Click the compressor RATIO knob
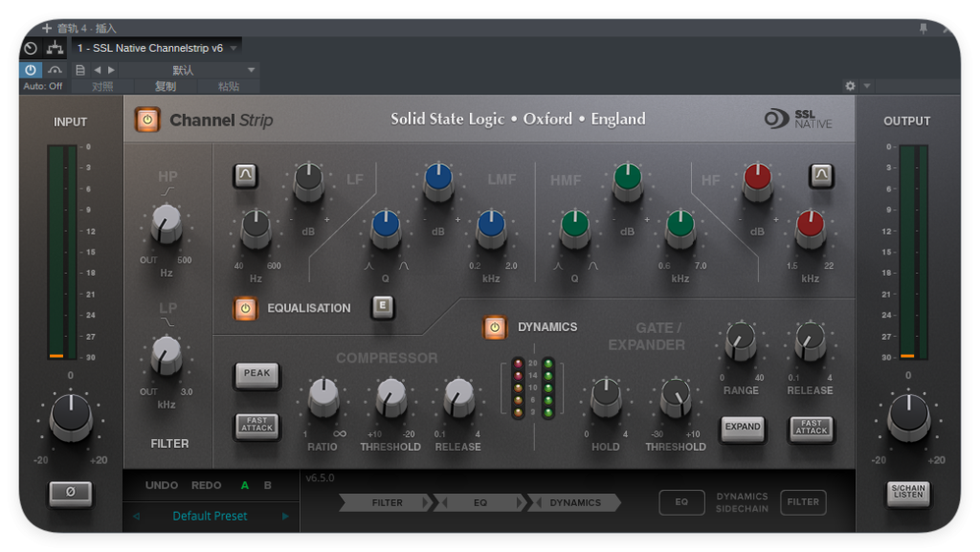Image resolution: width=980 pixels, height=552 pixels. coord(323,397)
